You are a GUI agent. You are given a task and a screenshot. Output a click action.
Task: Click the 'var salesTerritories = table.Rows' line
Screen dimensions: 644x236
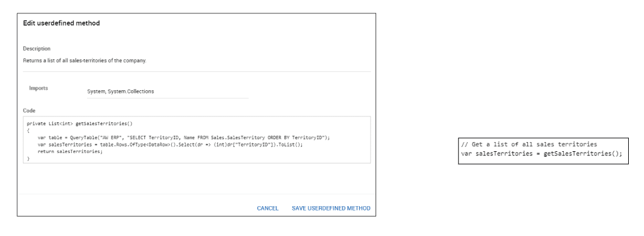[x=170, y=145]
